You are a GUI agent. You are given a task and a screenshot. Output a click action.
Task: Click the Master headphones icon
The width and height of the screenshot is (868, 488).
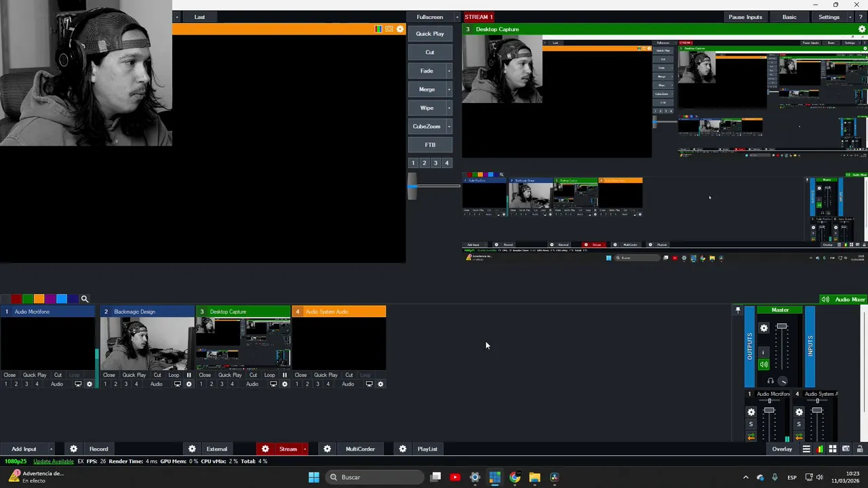(770, 381)
